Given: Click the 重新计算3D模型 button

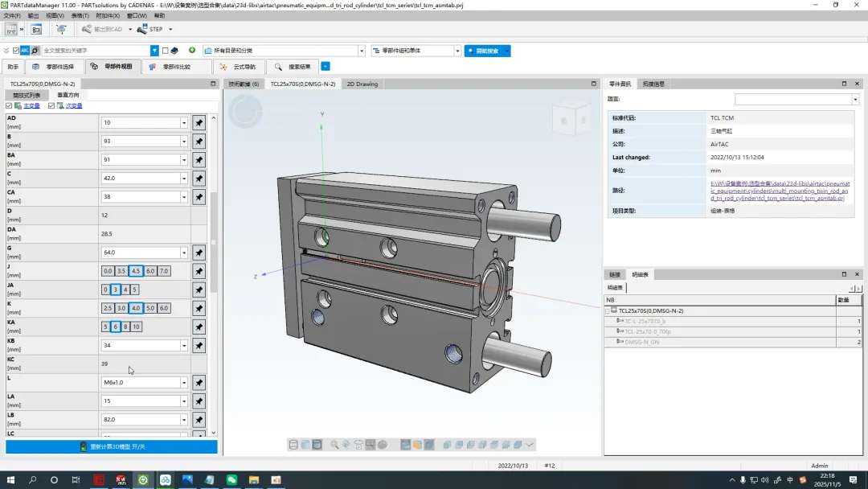Looking at the screenshot, I should (x=112, y=446).
